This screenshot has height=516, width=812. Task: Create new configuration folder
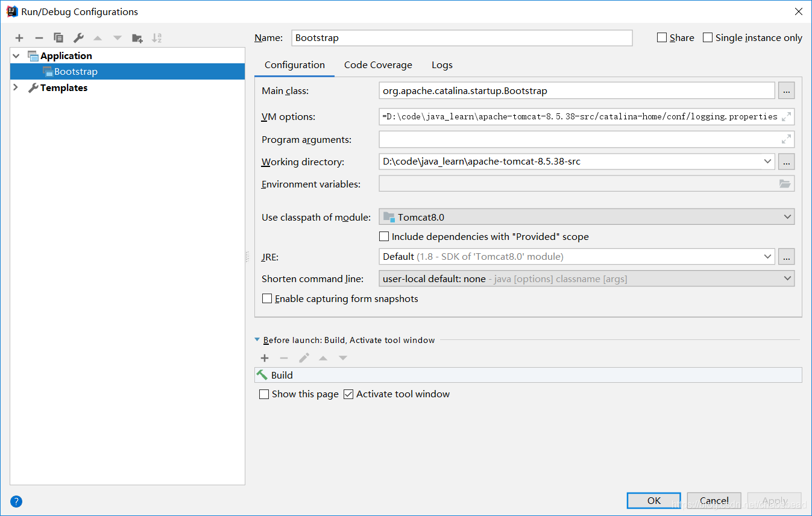point(137,38)
